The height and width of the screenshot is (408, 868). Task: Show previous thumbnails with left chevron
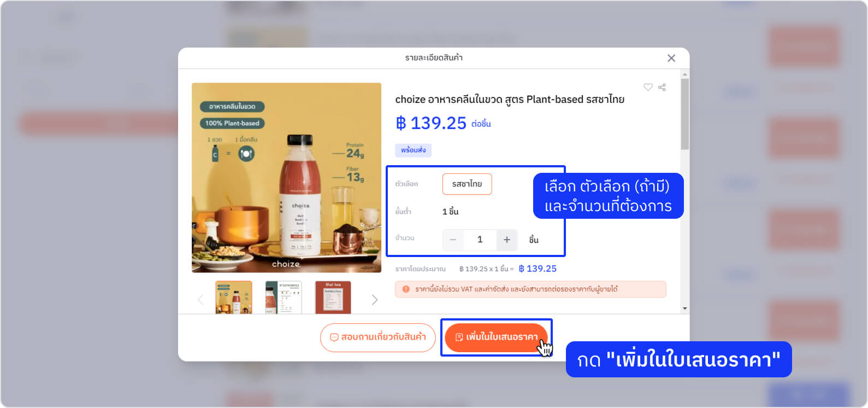[x=200, y=300]
